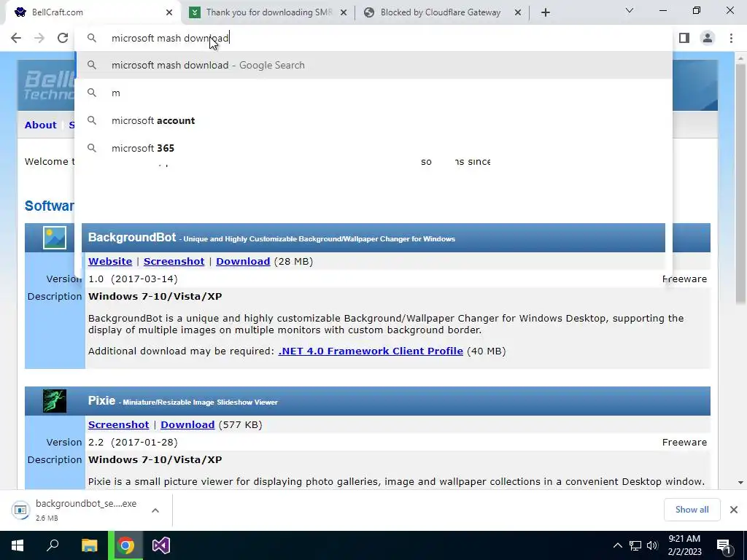Reload the page with the refresh icon
747x560 pixels.
point(63,38)
